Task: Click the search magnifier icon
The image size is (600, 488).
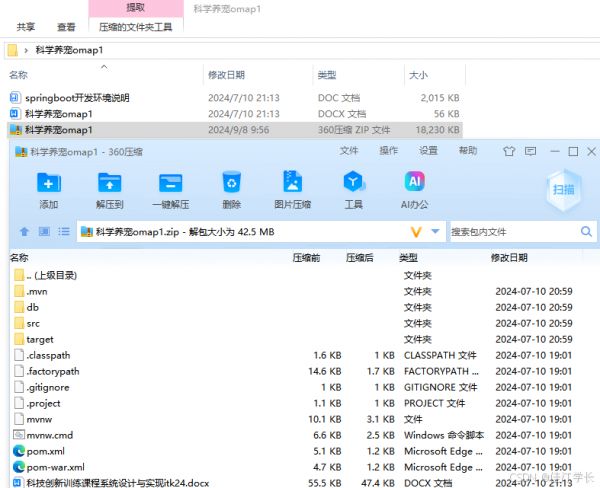Action: pyautogui.click(x=586, y=231)
